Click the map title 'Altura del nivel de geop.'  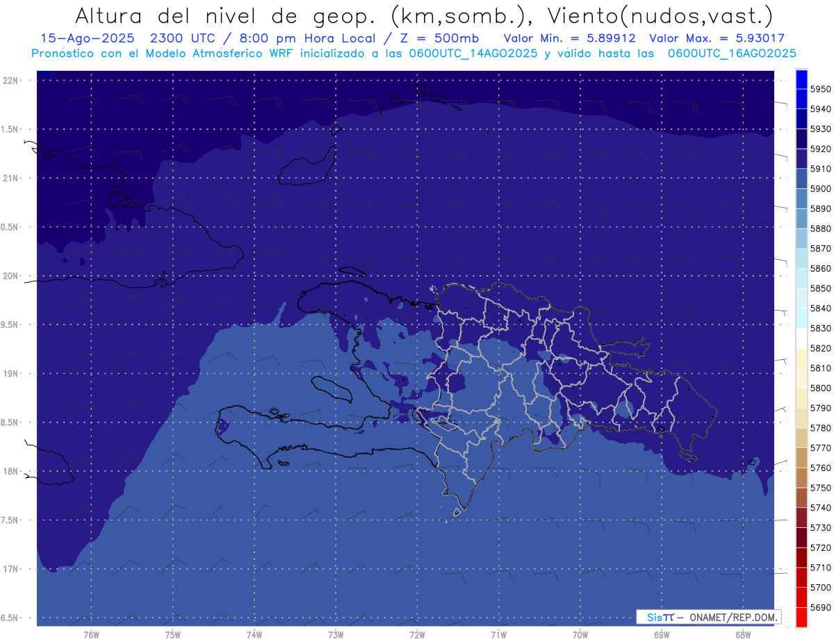click(x=227, y=15)
